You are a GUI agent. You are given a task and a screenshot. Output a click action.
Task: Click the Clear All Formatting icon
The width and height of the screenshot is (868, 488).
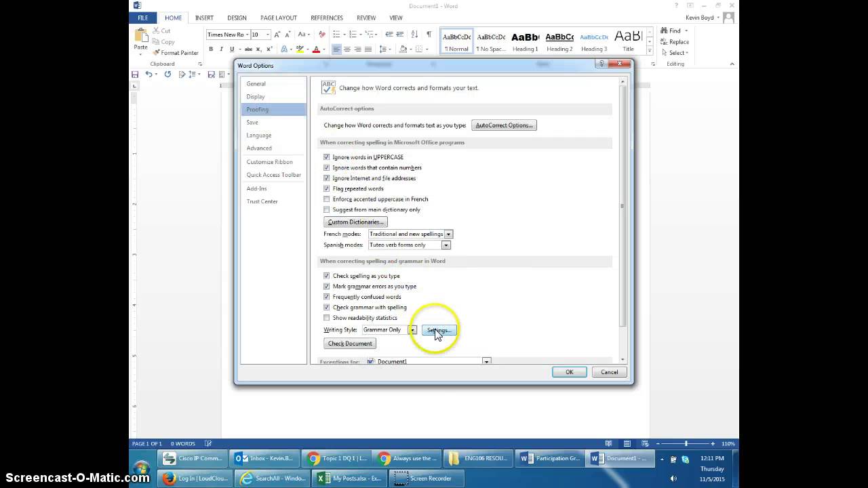point(321,35)
